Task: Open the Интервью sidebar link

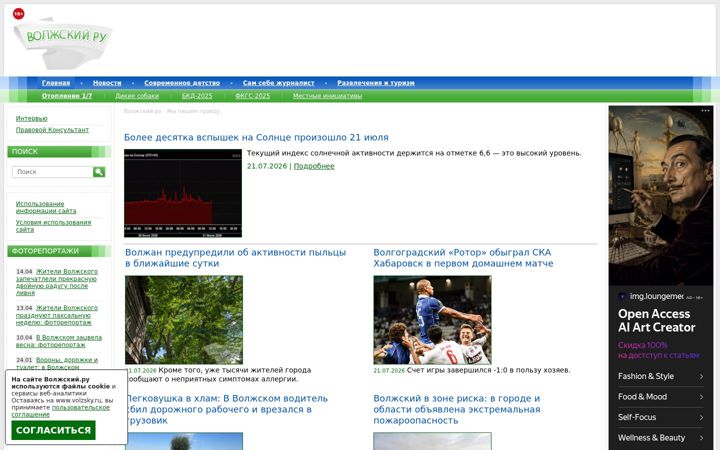Action: 32,118
